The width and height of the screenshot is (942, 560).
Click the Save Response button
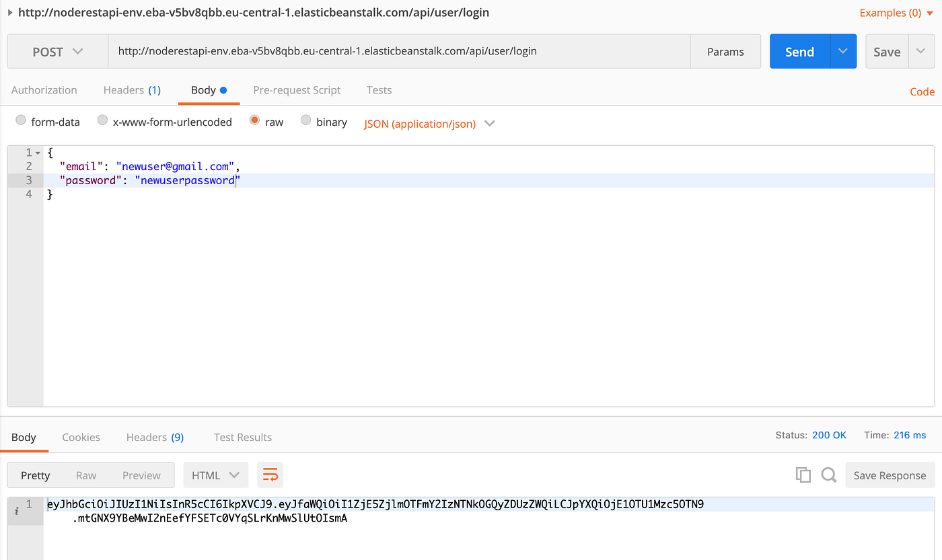[x=890, y=475]
